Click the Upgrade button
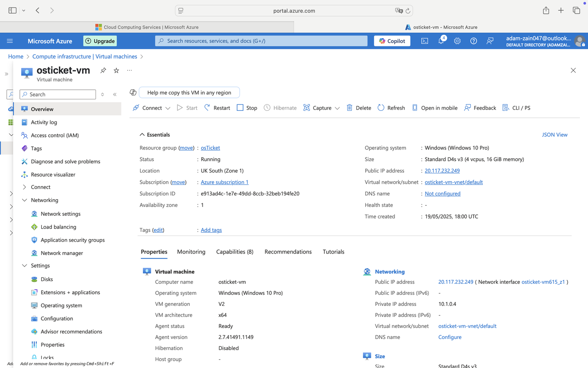588x368 pixels. coord(100,41)
